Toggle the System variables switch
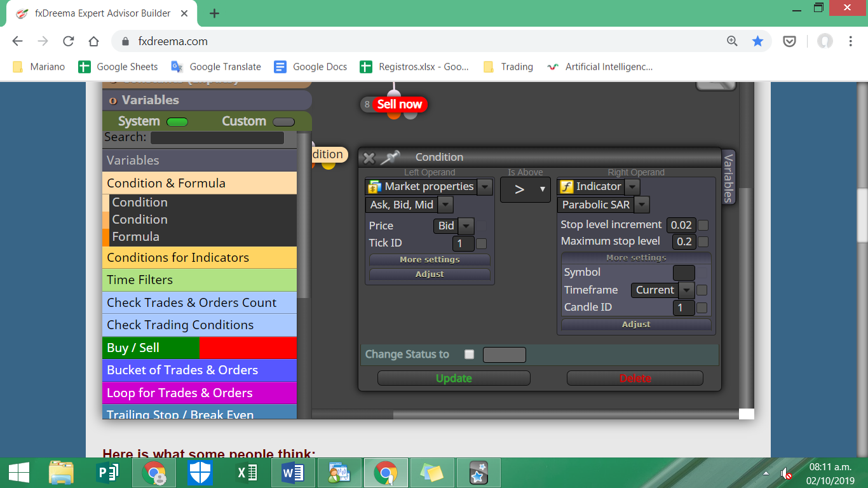Screen dimensions: 868x488 point(177,122)
